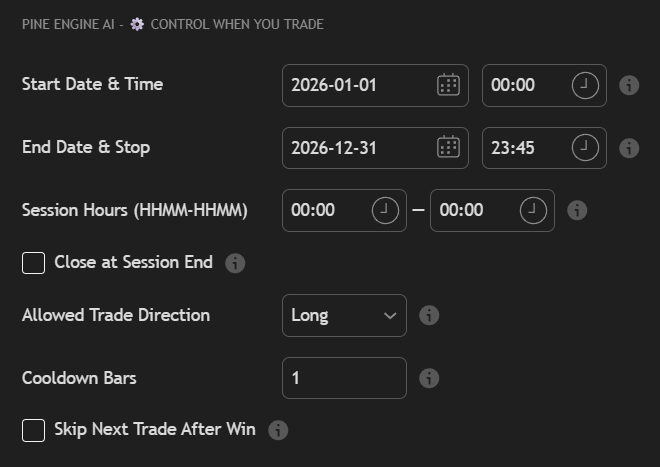The width and height of the screenshot is (660, 467).
Task: Show info tooltip for Cooldown Bars
Action: tap(429, 378)
